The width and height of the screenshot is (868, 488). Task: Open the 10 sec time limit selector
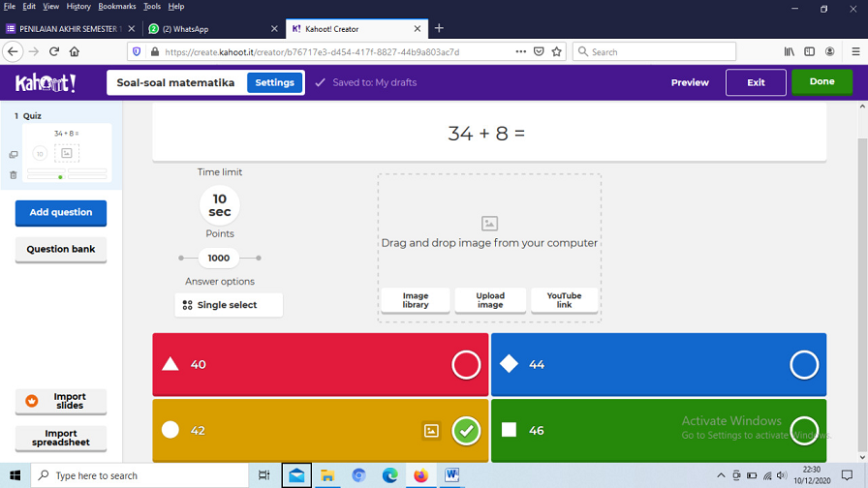(x=220, y=205)
